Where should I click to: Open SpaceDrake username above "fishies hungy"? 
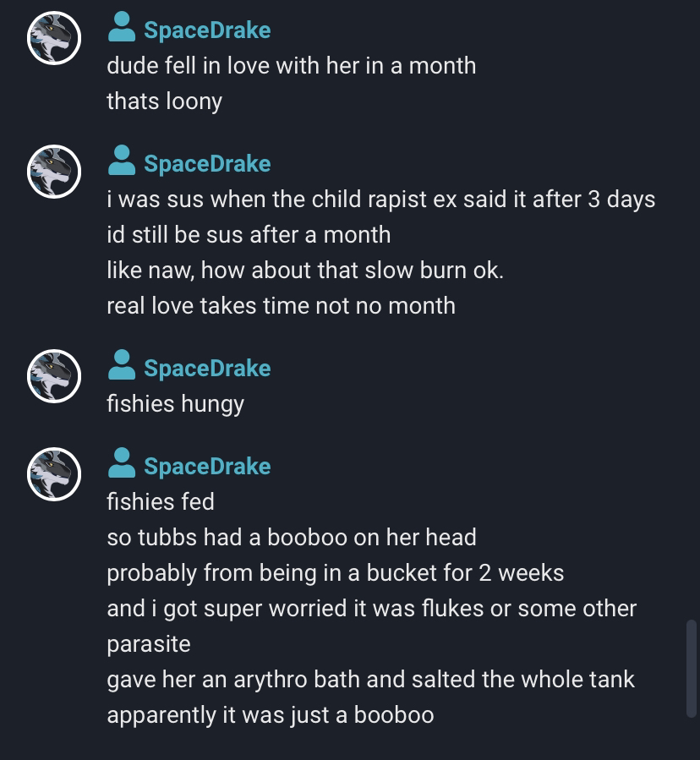tap(207, 368)
